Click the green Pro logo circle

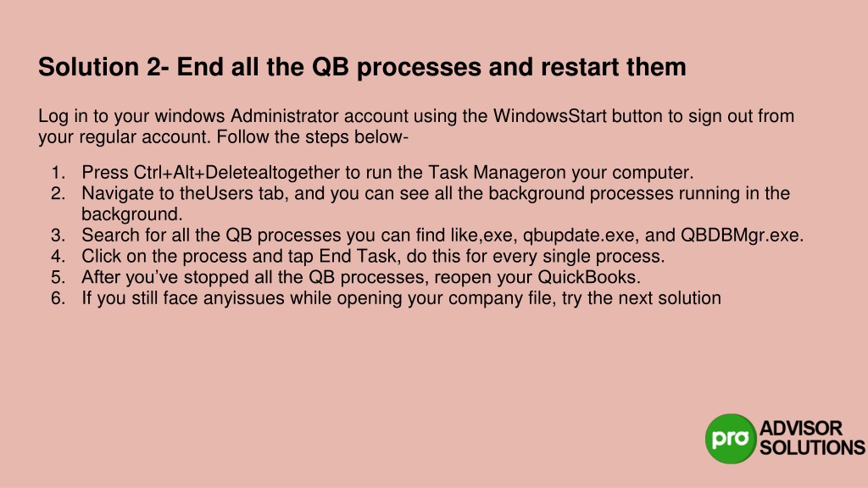pyautogui.click(x=731, y=439)
